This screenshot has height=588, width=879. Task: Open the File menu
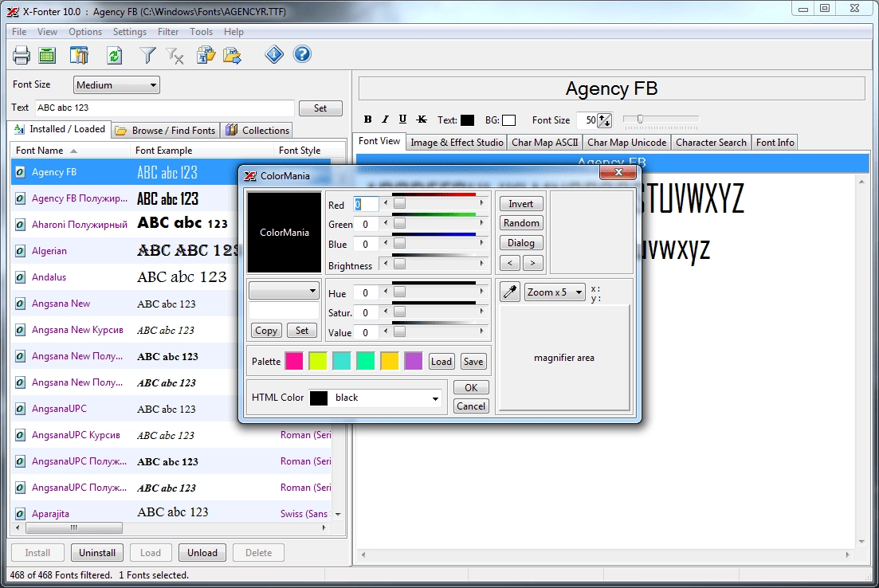point(19,32)
